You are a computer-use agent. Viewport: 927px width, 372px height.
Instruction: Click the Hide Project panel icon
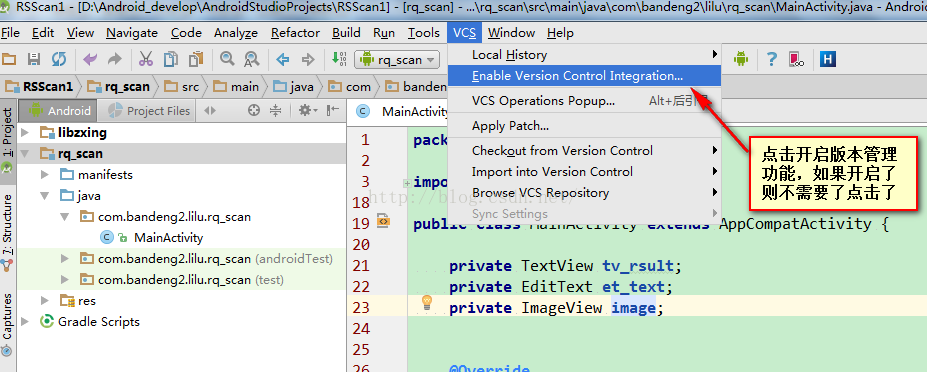click(333, 111)
